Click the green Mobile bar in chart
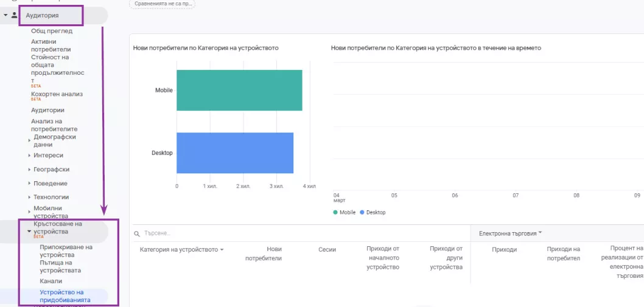The image size is (644, 307). (x=239, y=91)
